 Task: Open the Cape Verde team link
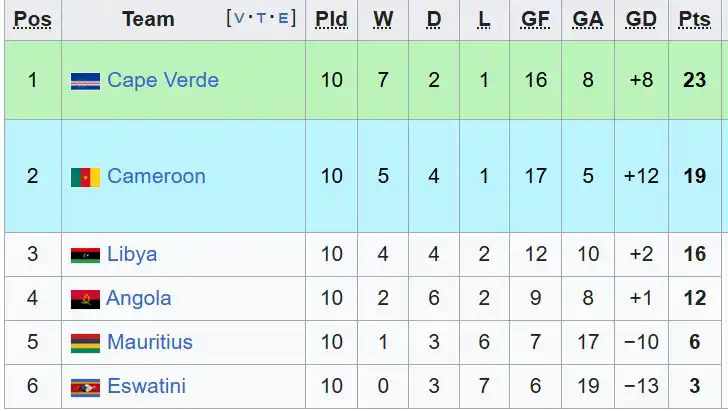162,80
